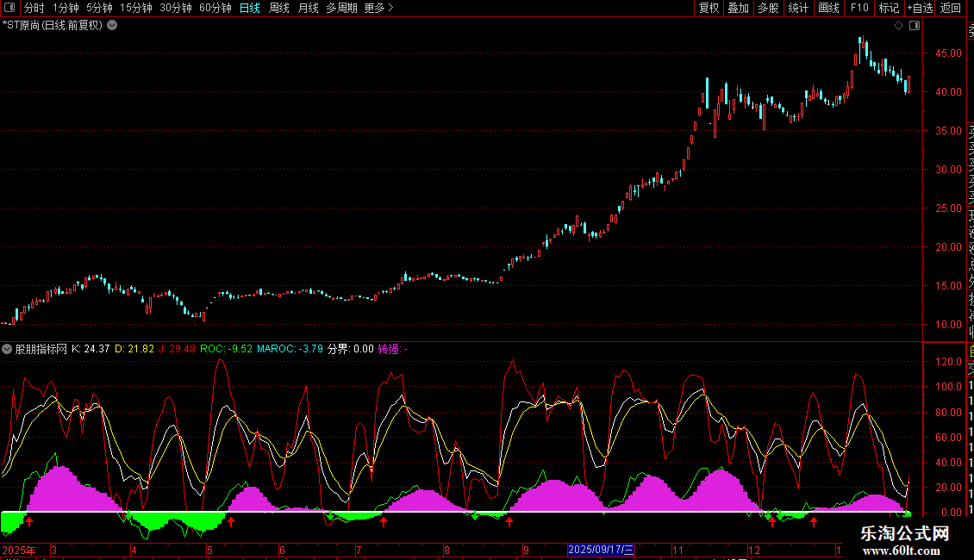Switch to the 分时 period tab
The width and height of the screenshot is (974, 560).
[x=34, y=8]
